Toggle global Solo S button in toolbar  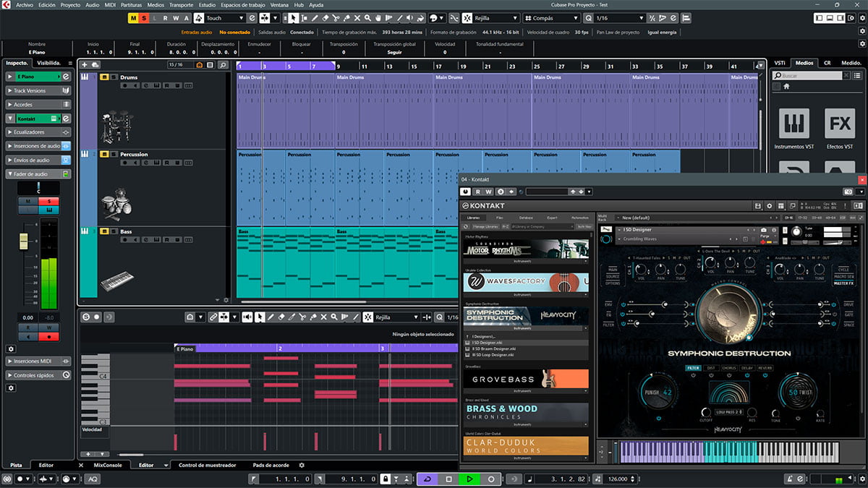tap(144, 17)
